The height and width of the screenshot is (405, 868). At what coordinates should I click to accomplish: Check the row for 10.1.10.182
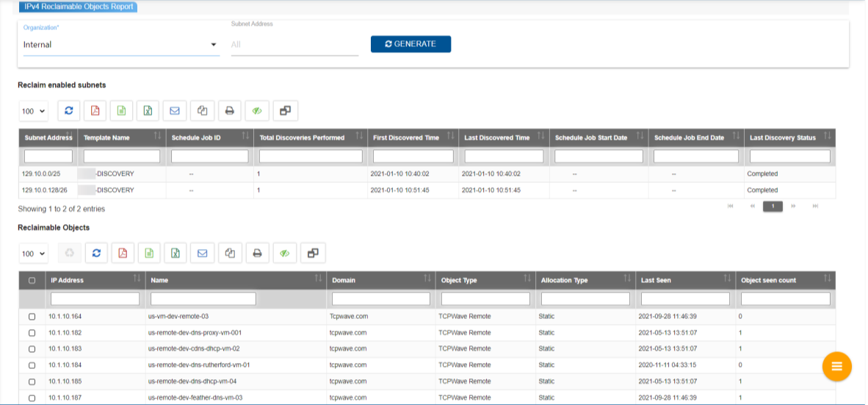pyautogui.click(x=32, y=333)
